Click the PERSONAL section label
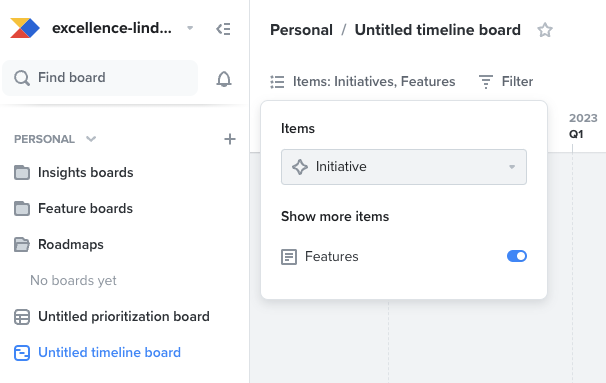Screen dimensions: 606x383 coord(44,139)
